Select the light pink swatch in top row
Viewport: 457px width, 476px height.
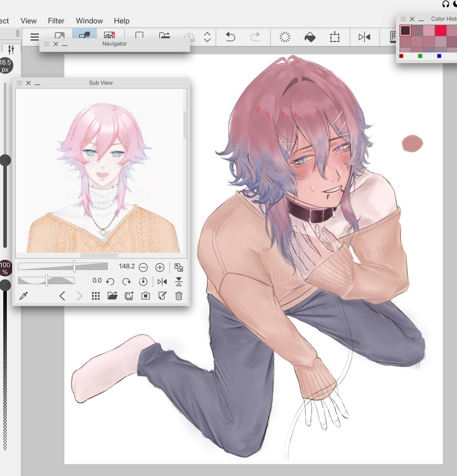tap(429, 30)
